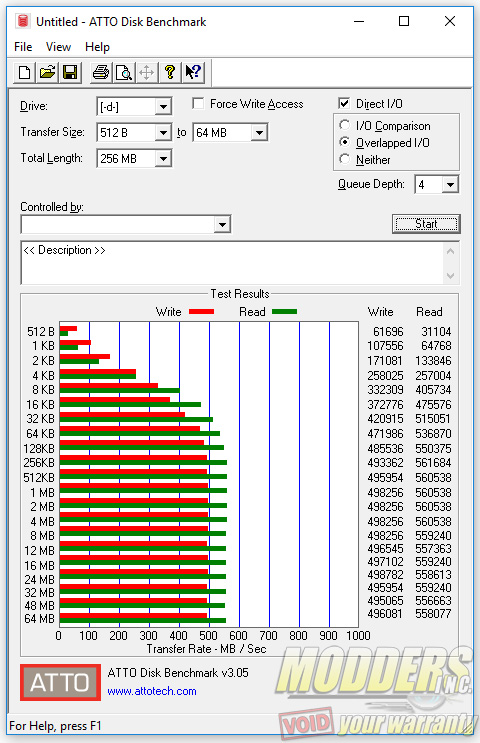This screenshot has height=743, width=480.
Task: Open the View menu
Action: (x=58, y=47)
